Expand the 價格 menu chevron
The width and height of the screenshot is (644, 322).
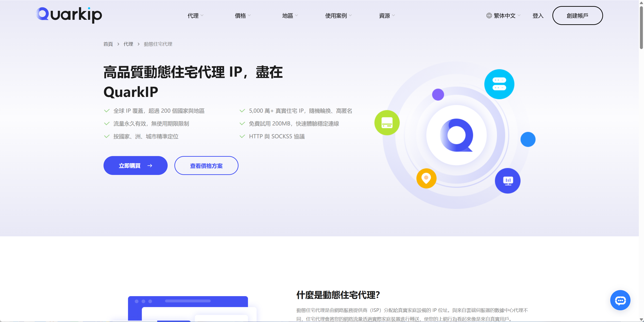coord(249,16)
